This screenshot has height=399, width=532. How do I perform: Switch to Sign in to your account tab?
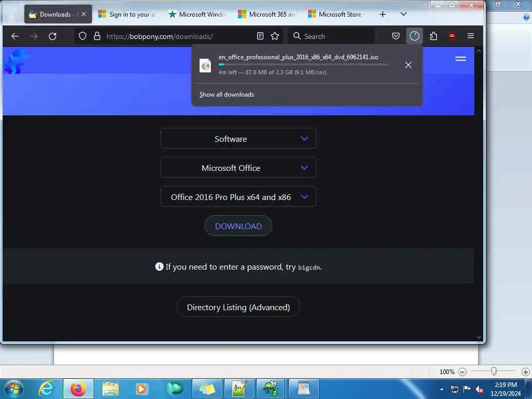click(x=128, y=14)
